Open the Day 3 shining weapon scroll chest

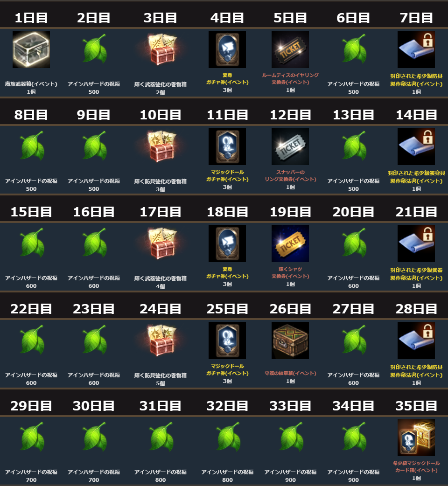(161, 49)
